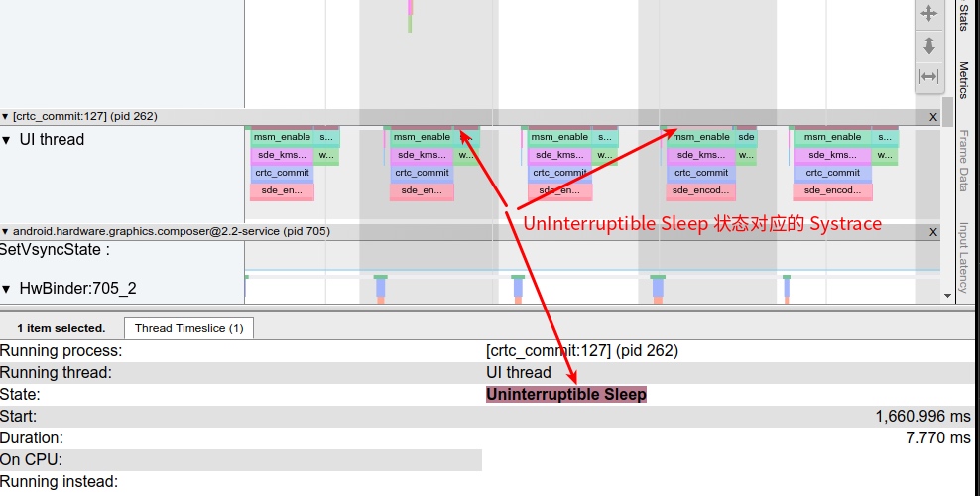Collapse the crtc_commit:127 process group
This screenshot has height=496, width=980.
(6, 117)
